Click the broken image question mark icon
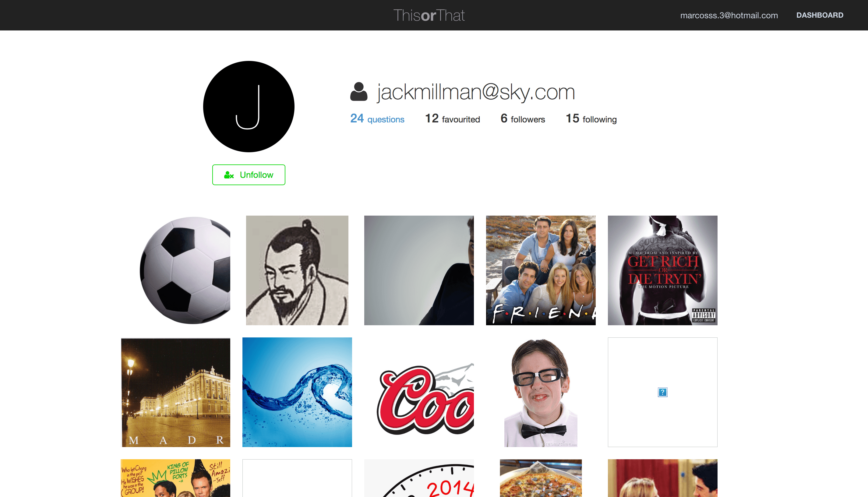Viewport: 868px width, 497px height. [x=662, y=392]
